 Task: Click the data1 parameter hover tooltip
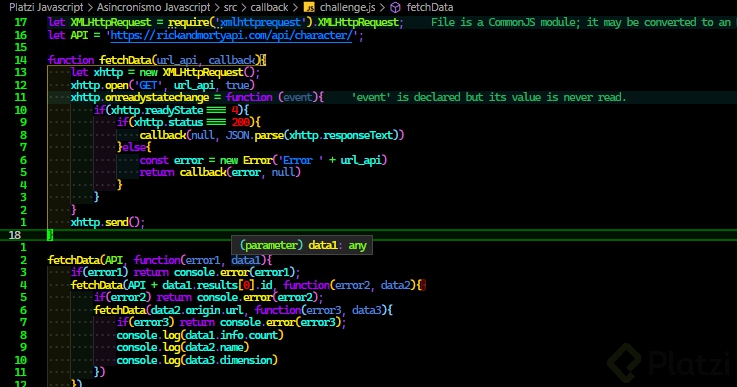[302, 245]
